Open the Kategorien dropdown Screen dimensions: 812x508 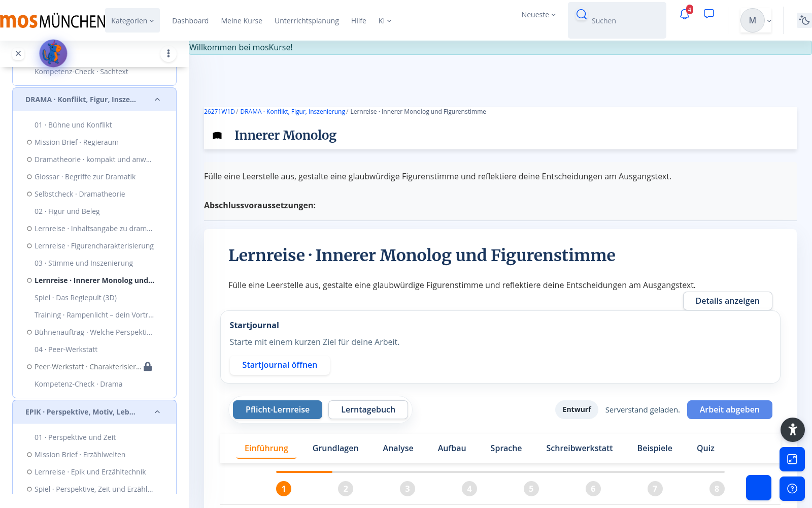[132, 20]
